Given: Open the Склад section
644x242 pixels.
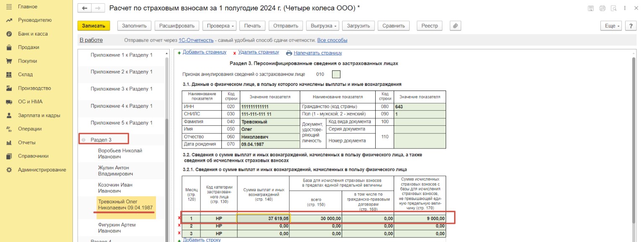Looking at the screenshot, I should [25, 74].
